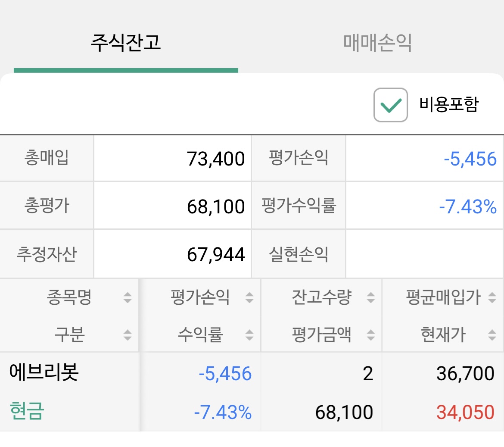The height and width of the screenshot is (447, 504).
Task: Toggle the 비용포함 checkbox
Action: click(x=391, y=105)
